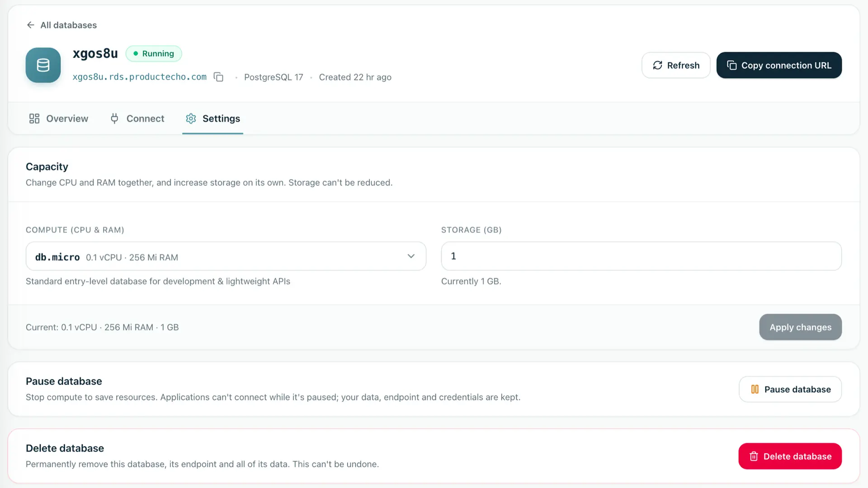Copy the connection URL
The width and height of the screenshot is (868, 488).
(779, 65)
